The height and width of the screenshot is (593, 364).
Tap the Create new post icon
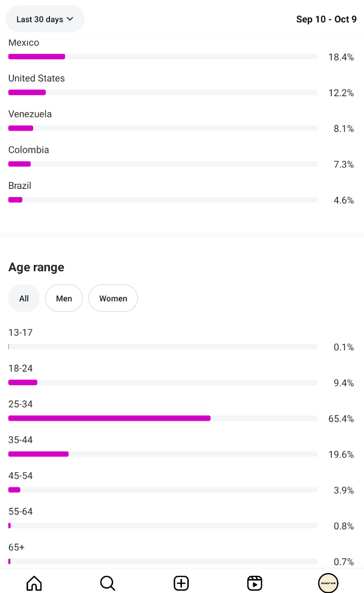point(181,583)
